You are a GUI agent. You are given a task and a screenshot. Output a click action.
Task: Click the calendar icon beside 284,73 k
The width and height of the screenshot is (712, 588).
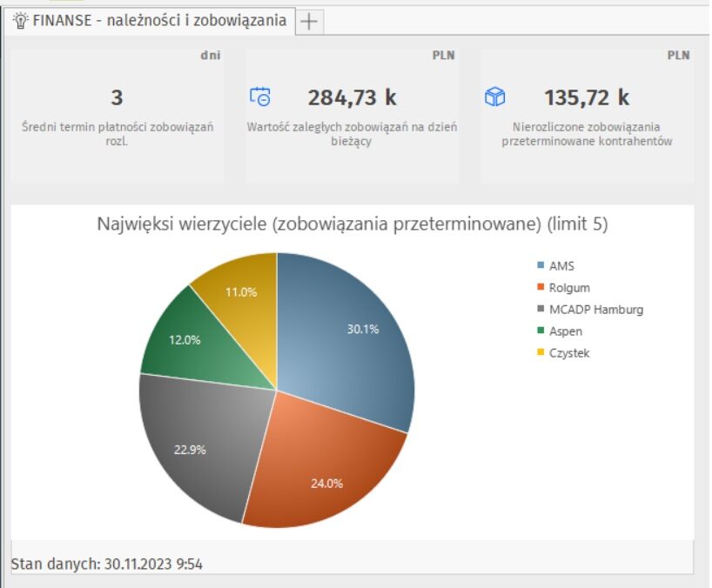260,97
